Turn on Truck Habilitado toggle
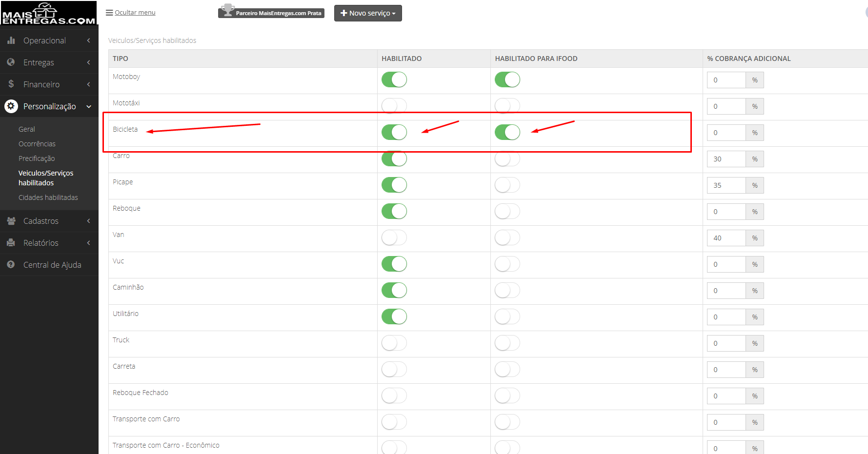 point(394,343)
